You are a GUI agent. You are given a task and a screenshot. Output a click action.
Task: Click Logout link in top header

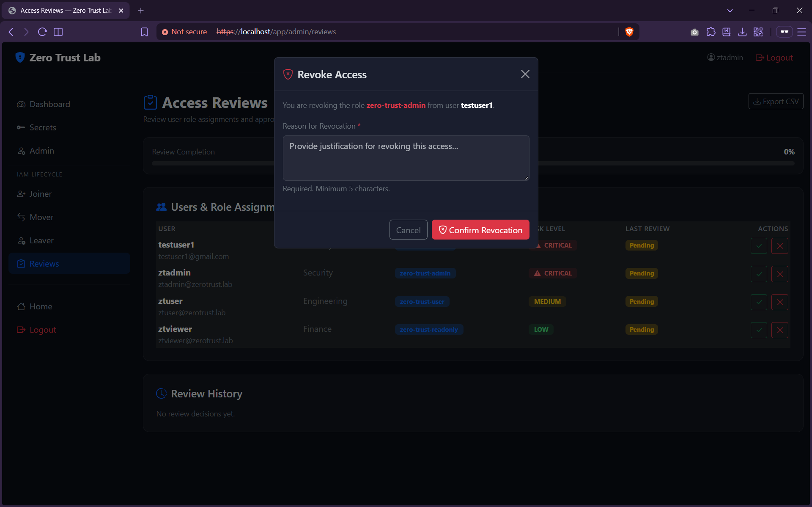(774, 58)
